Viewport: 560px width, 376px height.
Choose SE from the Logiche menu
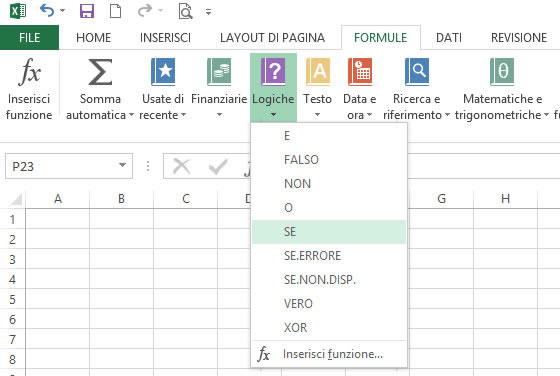point(329,232)
